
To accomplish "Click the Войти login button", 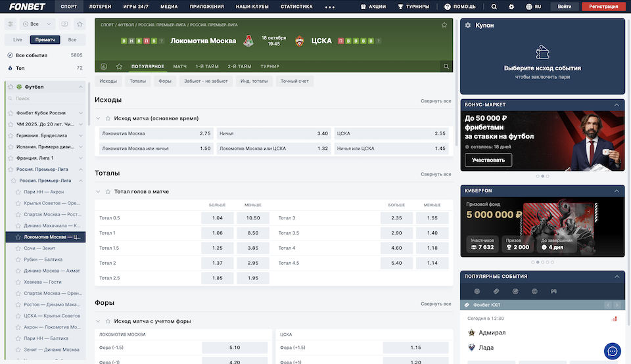I will click(564, 7).
